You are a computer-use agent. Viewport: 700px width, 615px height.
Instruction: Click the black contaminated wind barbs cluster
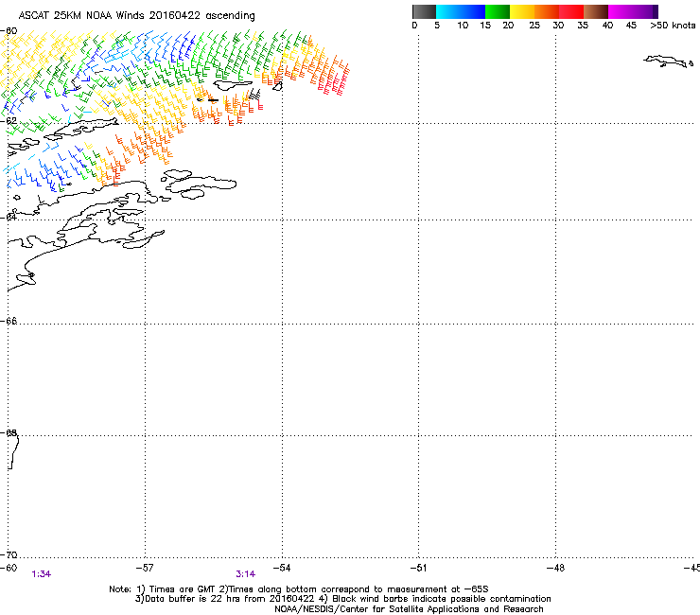pos(254,95)
